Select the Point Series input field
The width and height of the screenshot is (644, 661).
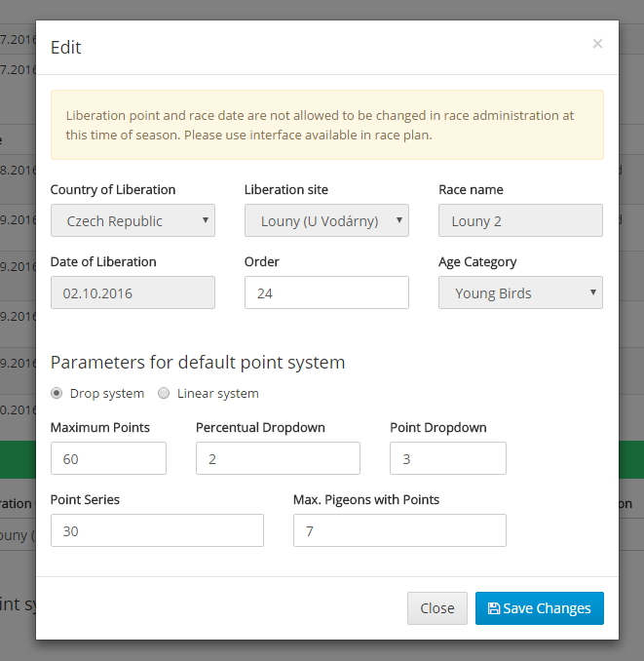coord(157,531)
